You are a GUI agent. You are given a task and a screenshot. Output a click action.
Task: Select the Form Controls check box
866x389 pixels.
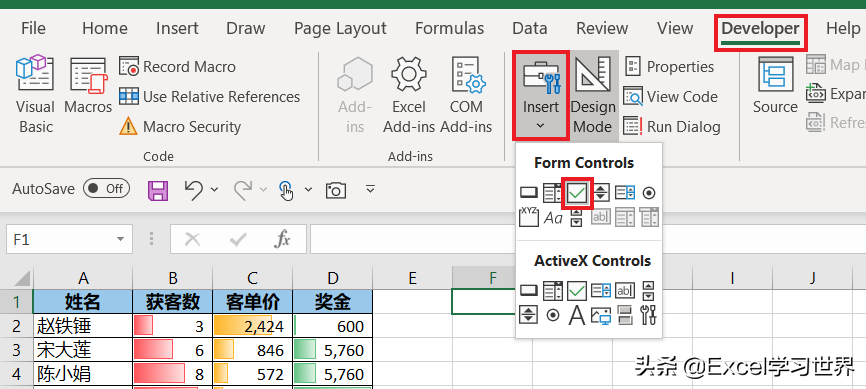577,193
